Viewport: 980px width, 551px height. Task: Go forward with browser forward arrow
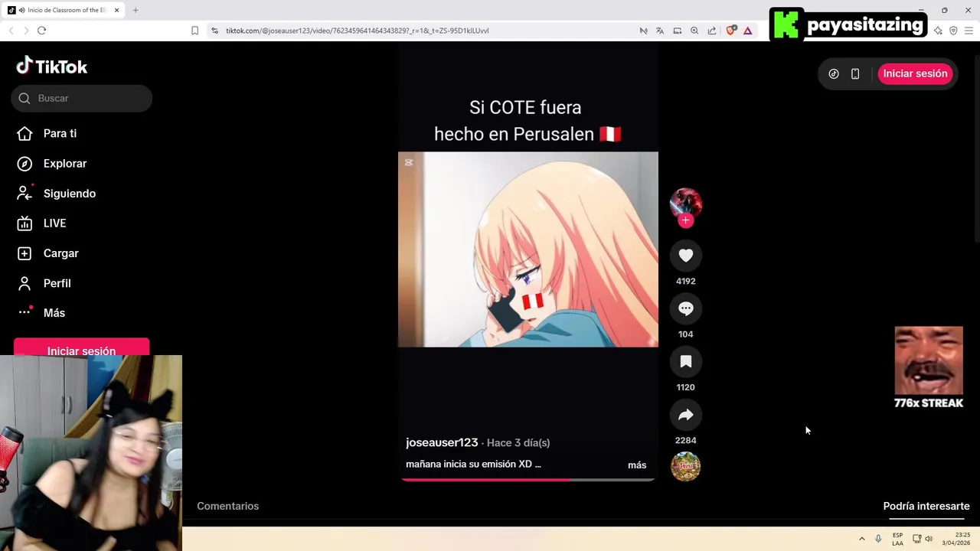tap(26, 31)
